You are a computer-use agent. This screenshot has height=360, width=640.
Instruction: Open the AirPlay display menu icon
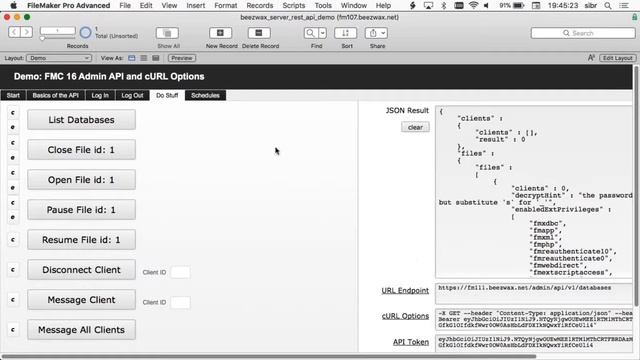(428, 5)
